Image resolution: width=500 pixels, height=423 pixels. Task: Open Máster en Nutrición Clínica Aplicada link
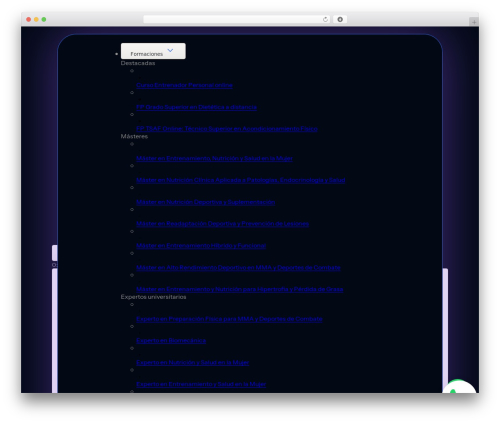click(x=241, y=180)
